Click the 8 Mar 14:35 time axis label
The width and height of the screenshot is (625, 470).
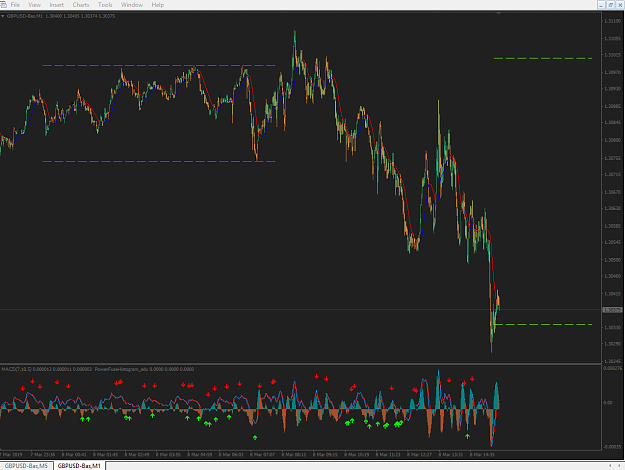pos(482,454)
